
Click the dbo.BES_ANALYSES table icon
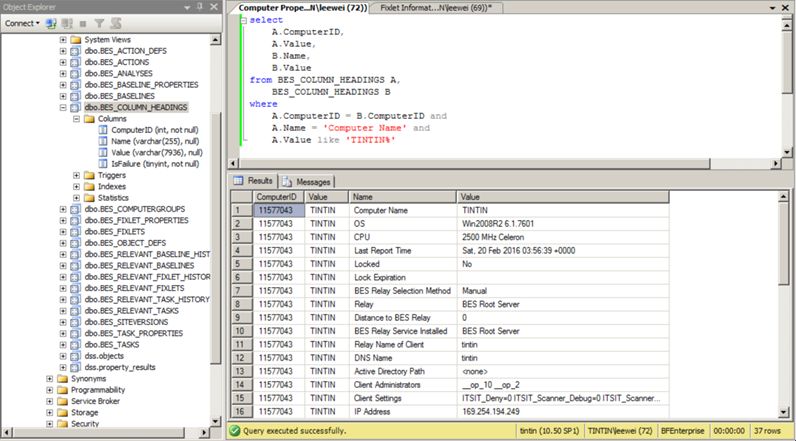pos(75,74)
